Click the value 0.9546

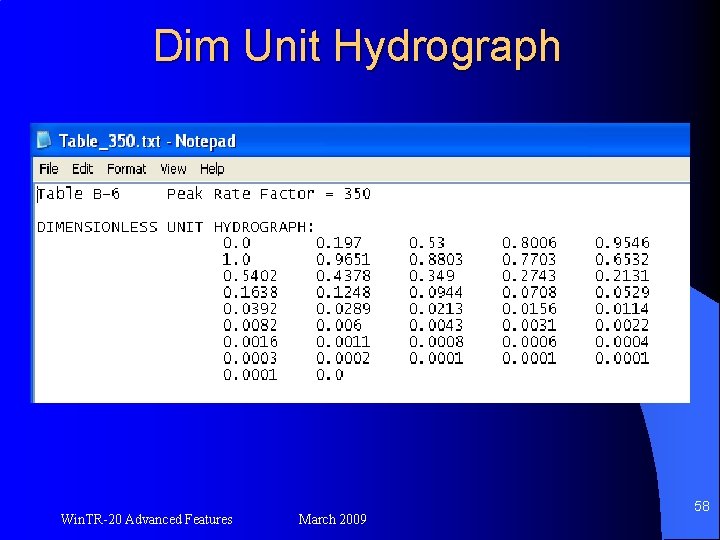coord(622,243)
